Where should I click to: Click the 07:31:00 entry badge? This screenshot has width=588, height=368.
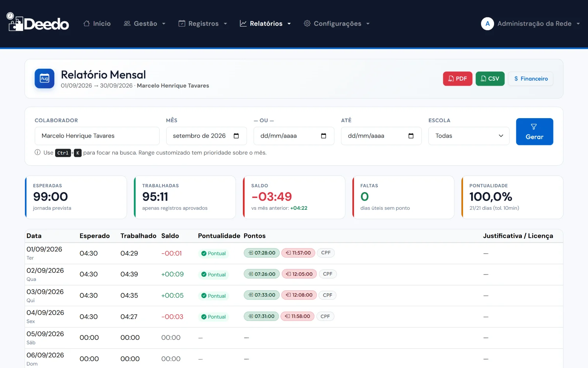coord(261,316)
